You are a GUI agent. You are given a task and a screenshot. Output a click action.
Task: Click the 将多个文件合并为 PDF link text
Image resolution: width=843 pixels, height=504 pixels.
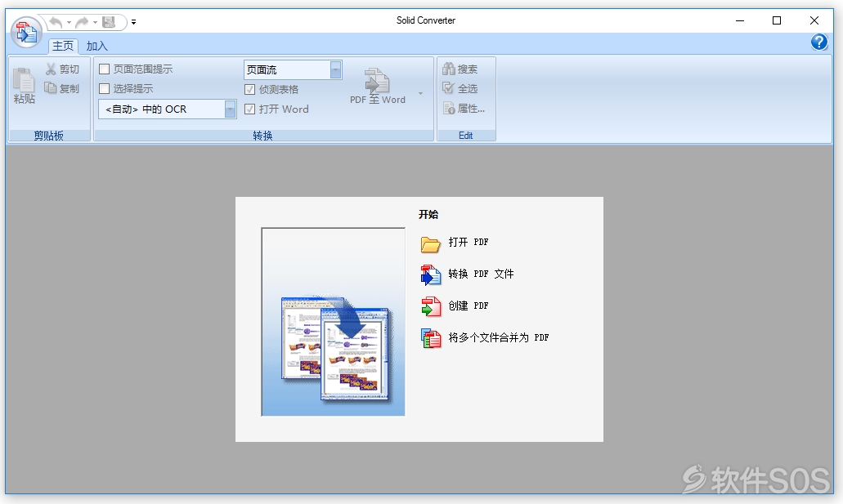[499, 337]
